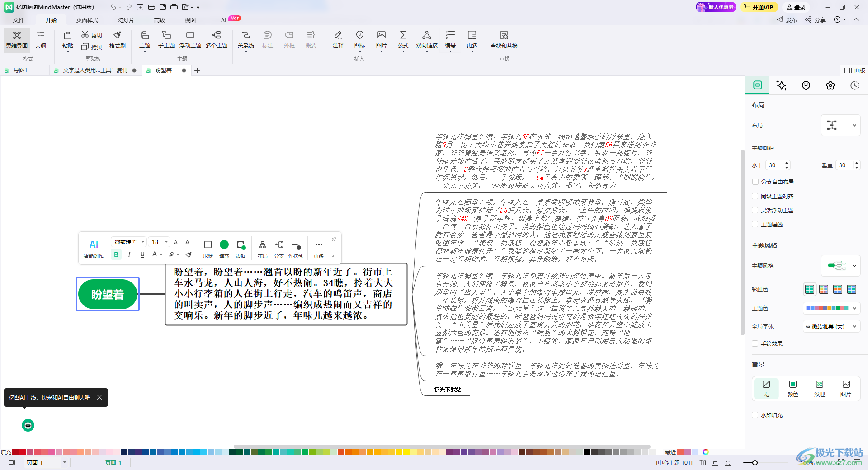Expand the 主题 ribbon dropdown arrow
This screenshot has height=470, width=868.
pyautogui.click(x=145, y=52)
